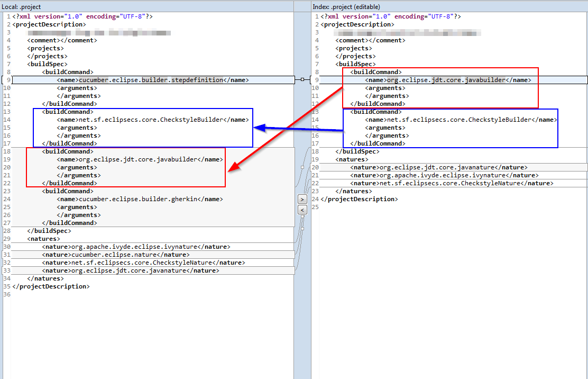Screen dimensions: 588x379
Task: Click the copy-change-left '<' button
Action: [302, 209]
